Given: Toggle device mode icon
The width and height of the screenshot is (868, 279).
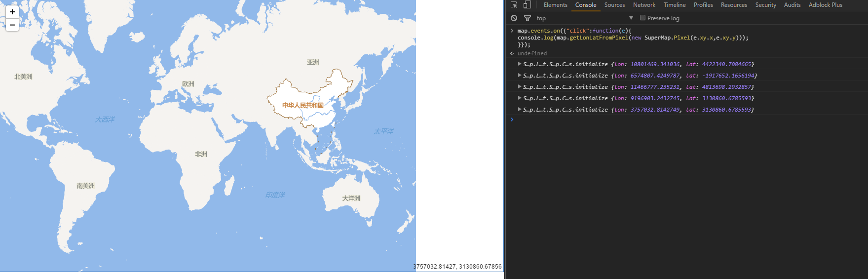Looking at the screenshot, I should coord(527,5).
